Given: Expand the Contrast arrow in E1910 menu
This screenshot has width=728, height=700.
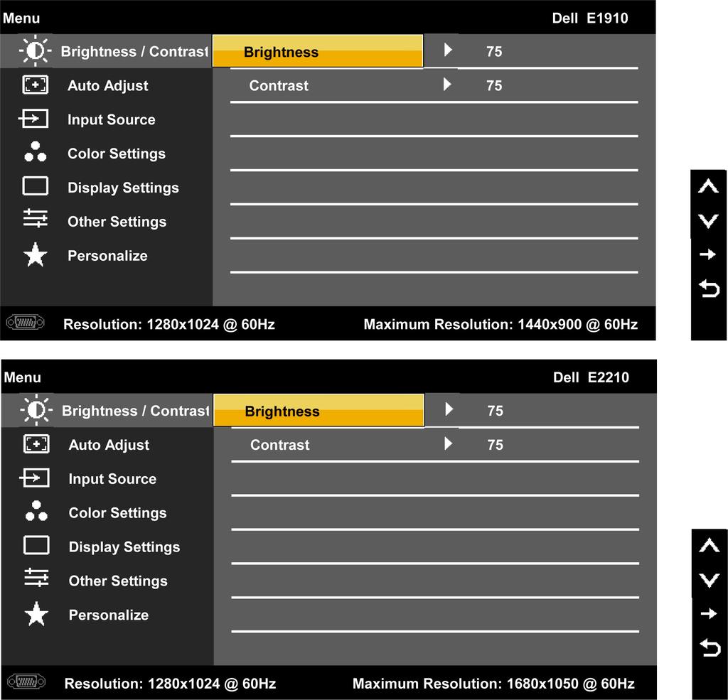Looking at the screenshot, I should coord(447,84).
